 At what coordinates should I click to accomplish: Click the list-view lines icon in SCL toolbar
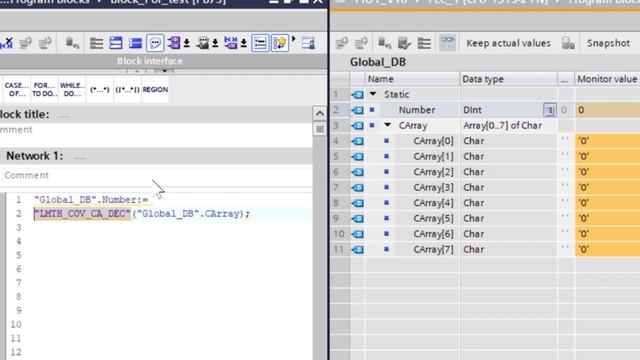(x=96, y=43)
